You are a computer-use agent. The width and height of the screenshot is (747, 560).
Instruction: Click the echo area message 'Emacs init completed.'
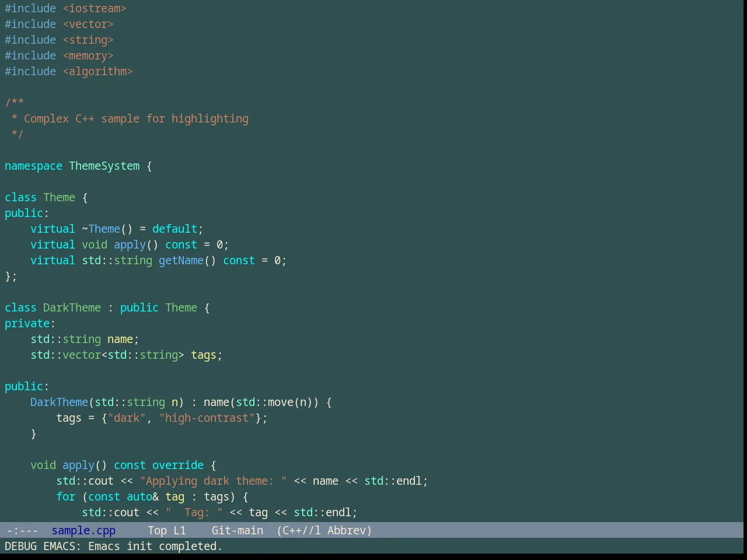tap(155, 546)
